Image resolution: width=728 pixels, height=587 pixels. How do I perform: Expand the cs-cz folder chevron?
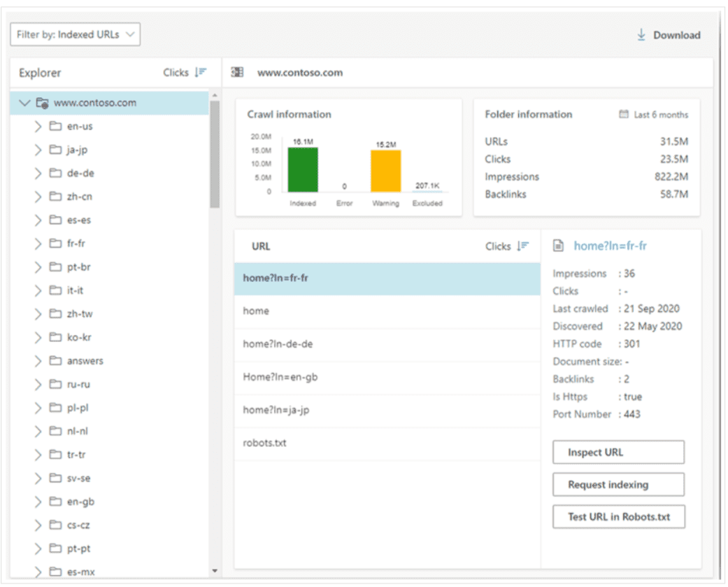pos(38,525)
